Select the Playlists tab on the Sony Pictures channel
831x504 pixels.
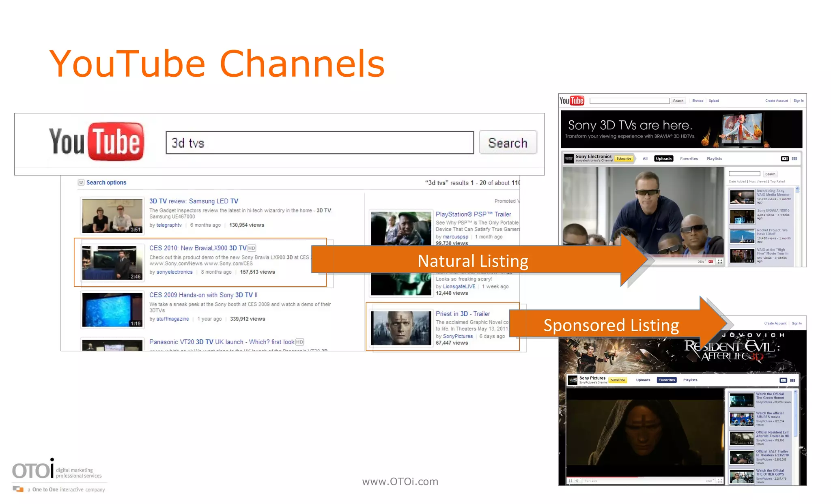click(690, 380)
